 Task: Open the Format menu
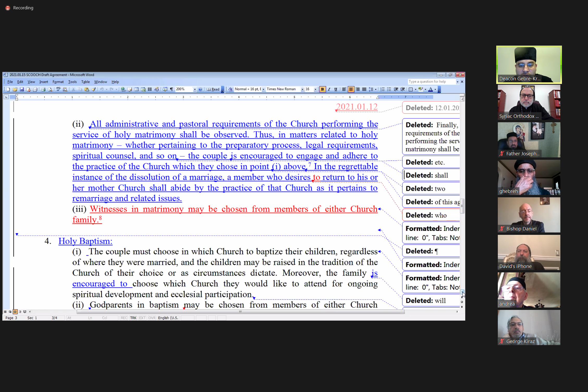point(58,82)
